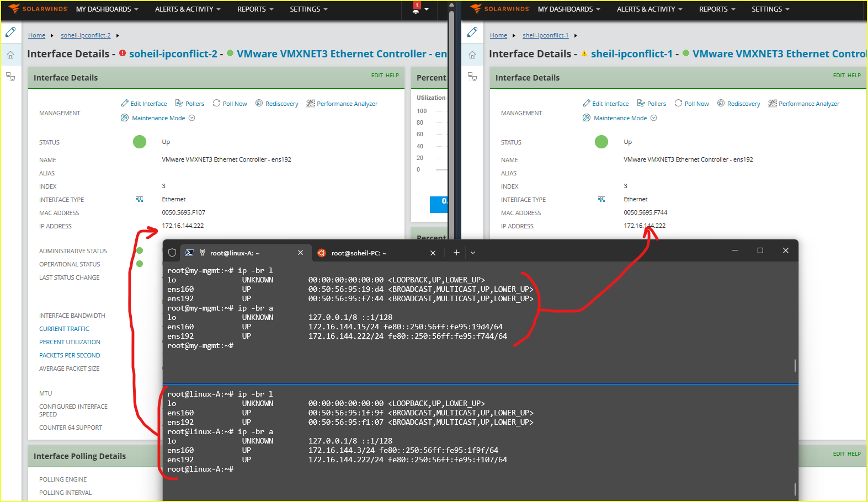
Task: Click the scrollbar in the linux-A terminal pane
Action: (795, 489)
